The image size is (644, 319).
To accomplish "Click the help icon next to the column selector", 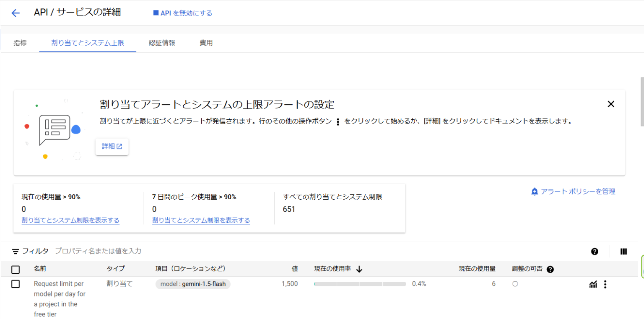I will click(595, 251).
